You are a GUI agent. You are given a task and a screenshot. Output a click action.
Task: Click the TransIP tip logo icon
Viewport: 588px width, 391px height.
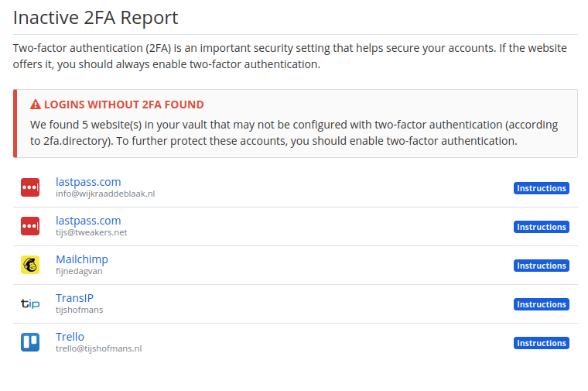click(30, 304)
